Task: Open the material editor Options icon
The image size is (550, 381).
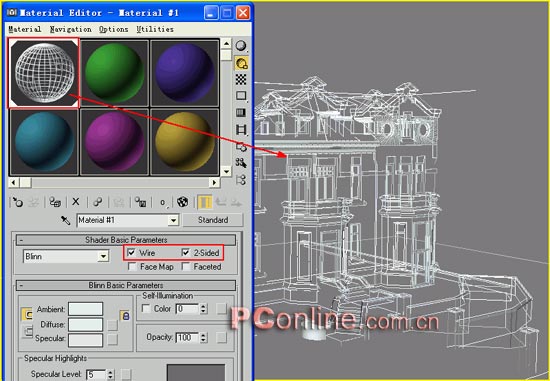Action: point(241,147)
